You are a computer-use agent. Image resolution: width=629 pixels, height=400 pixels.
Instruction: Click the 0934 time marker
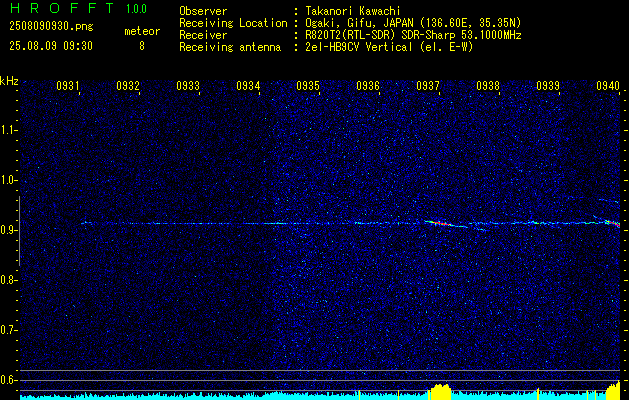click(x=248, y=85)
